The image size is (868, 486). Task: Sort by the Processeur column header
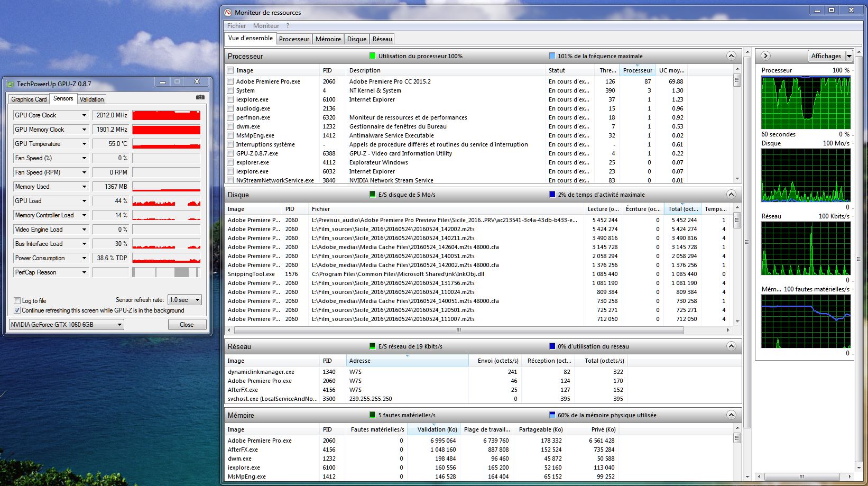tap(638, 70)
